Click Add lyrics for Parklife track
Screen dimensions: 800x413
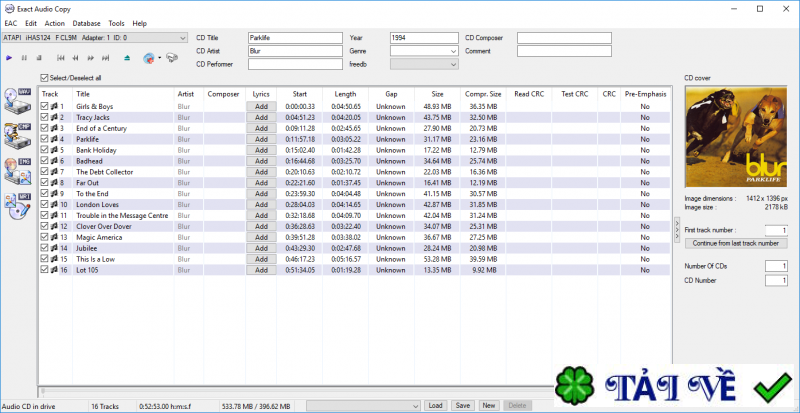coord(261,138)
